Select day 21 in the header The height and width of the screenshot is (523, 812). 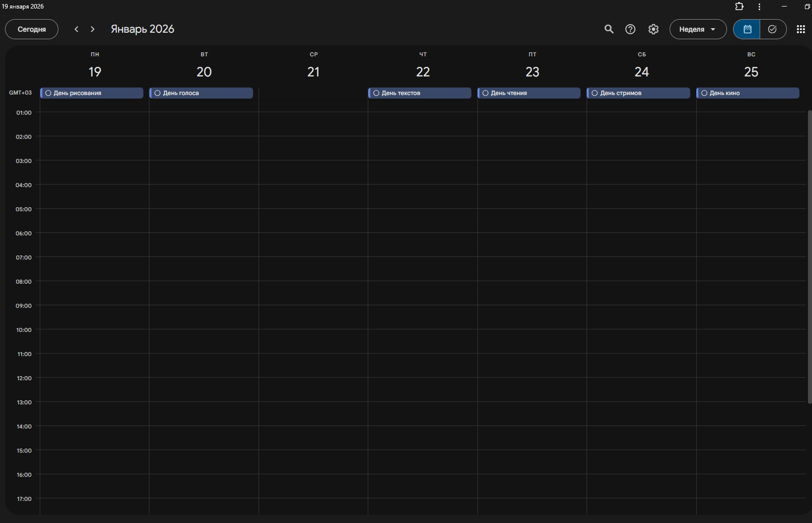(x=313, y=72)
